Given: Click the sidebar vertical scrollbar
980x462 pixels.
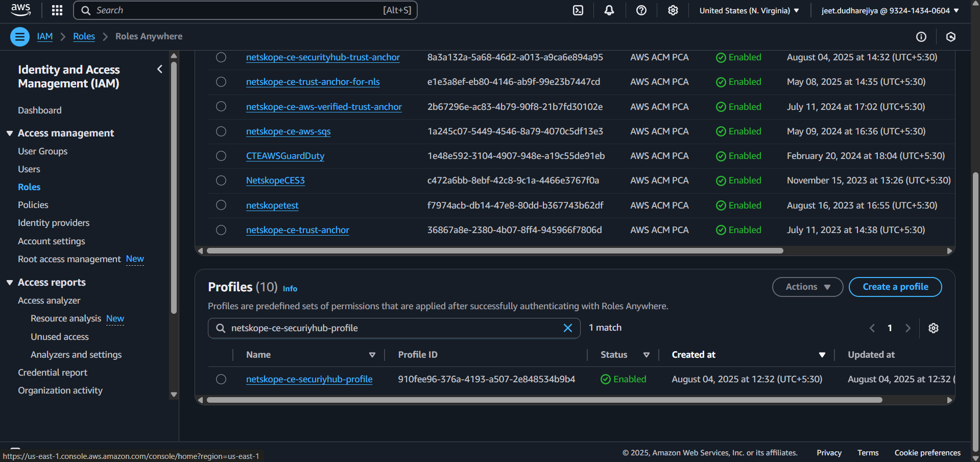Looking at the screenshot, I should [174, 188].
